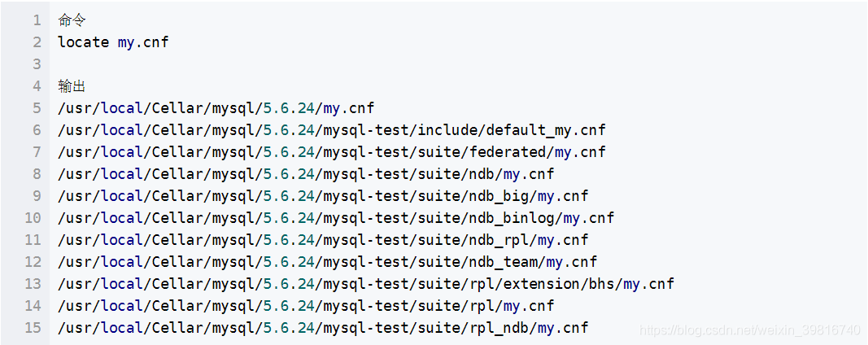Click line number 15 in the gutter
Viewport: 868px width, 345px height.
point(33,327)
